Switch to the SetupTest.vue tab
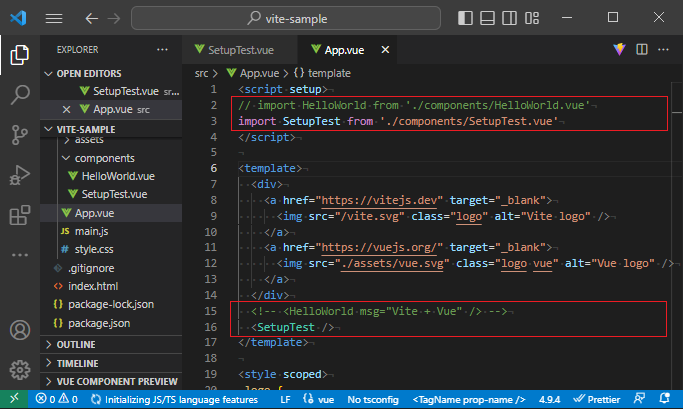Image resolution: width=683 pixels, height=409 pixels. 240,50
